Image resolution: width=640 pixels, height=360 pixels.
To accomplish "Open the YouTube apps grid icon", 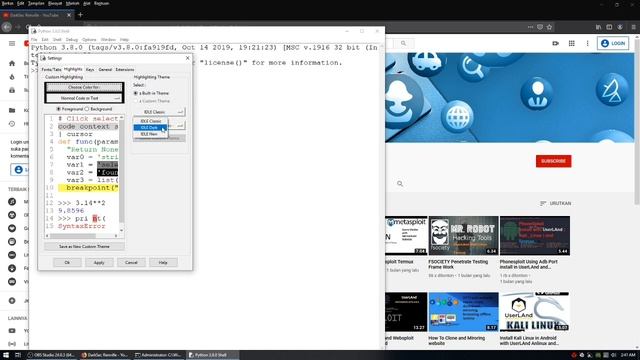I will pos(571,43).
